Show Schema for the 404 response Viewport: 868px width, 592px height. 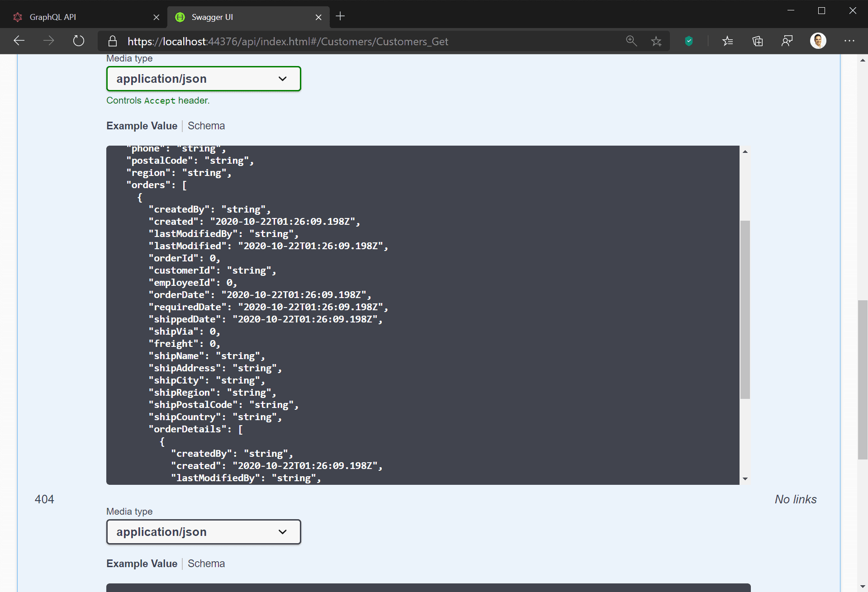click(x=206, y=564)
